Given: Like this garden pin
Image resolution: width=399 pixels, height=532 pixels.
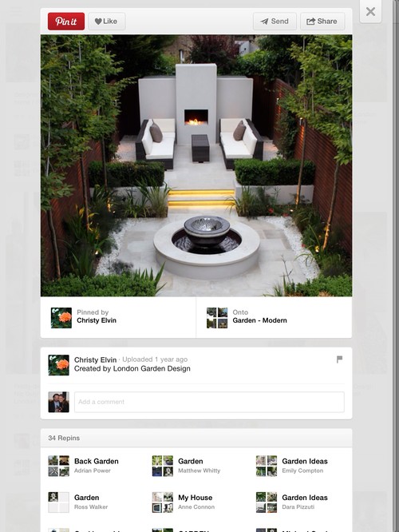Looking at the screenshot, I should 107,22.
